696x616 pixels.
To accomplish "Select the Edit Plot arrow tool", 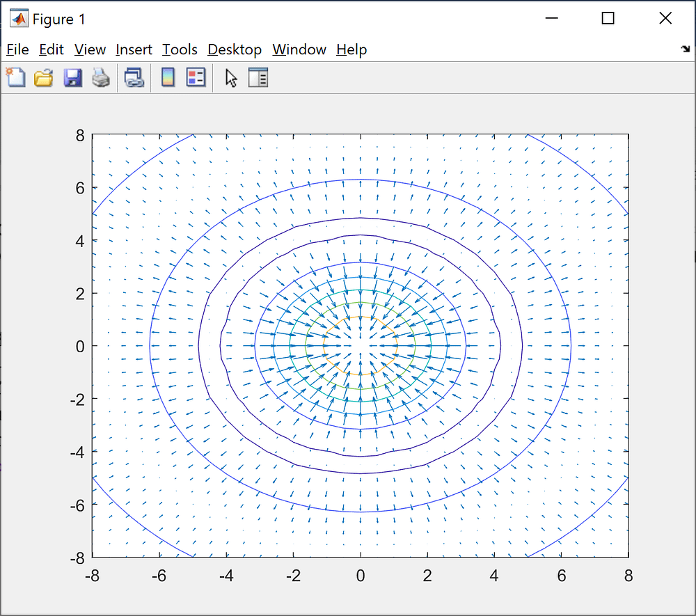I will [230, 77].
